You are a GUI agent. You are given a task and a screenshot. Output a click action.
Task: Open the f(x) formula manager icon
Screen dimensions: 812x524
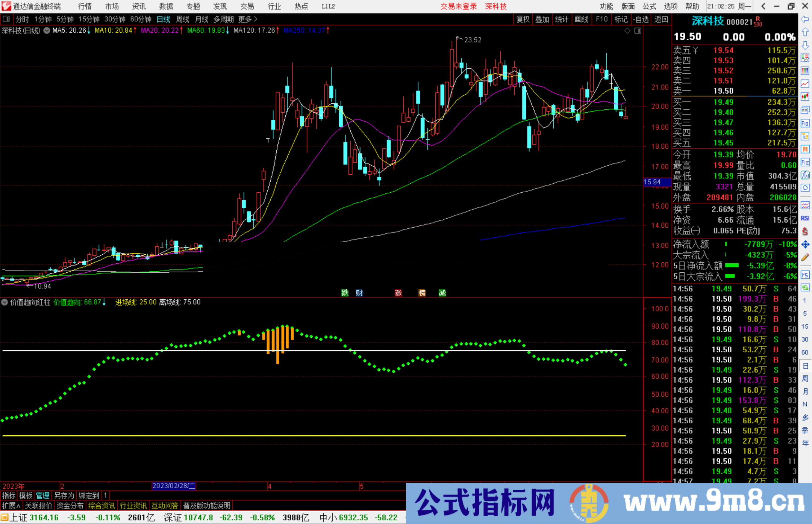805,175
